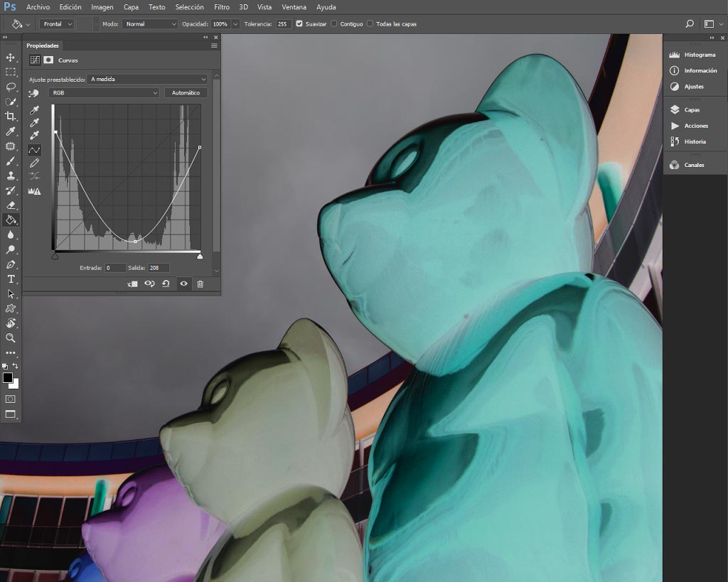728x582 pixels.
Task: Select the Custom Shape tool
Action: (x=10, y=308)
